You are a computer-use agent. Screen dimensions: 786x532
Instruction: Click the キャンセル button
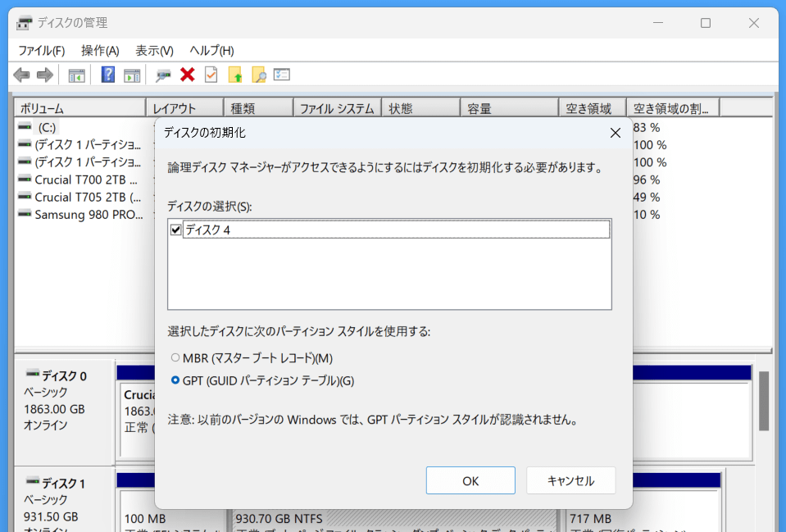(571, 480)
